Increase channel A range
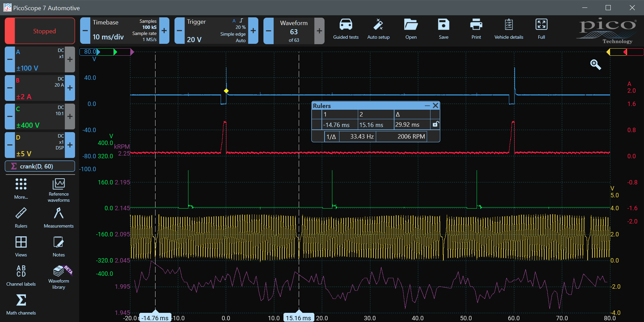Image resolution: width=644 pixels, height=322 pixels. click(x=70, y=59)
